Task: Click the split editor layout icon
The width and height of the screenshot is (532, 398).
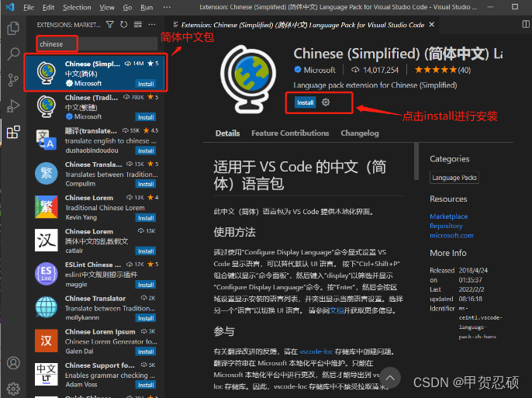Action: point(526,24)
